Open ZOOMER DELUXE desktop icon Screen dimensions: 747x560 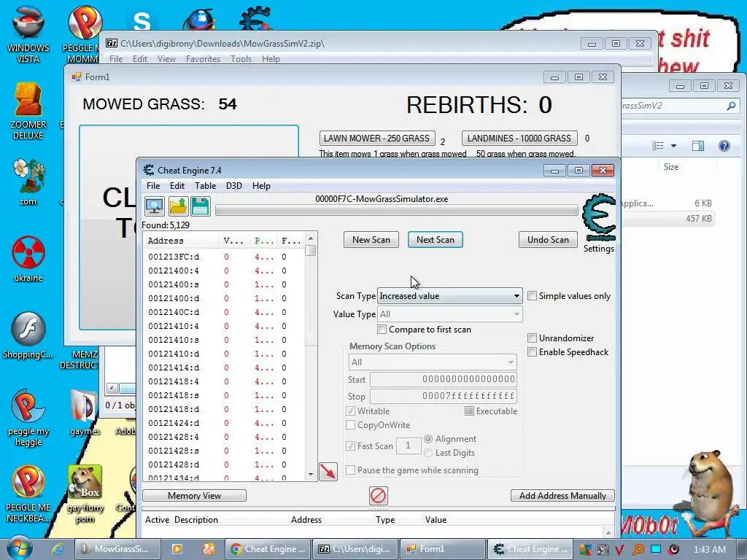click(x=28, y=111)
